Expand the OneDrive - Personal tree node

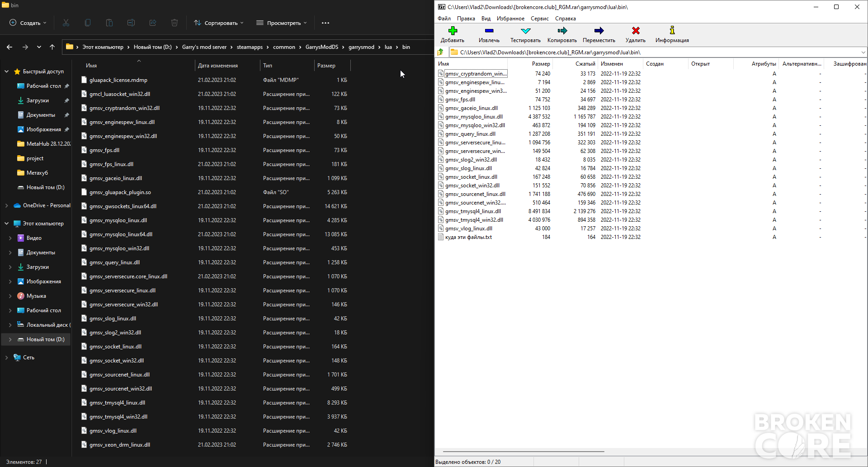pos(6,205)
